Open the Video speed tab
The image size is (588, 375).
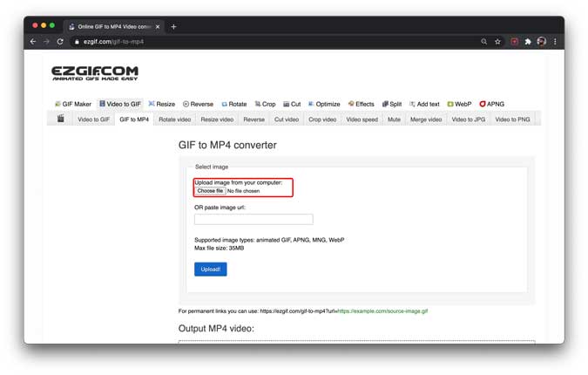362,119
